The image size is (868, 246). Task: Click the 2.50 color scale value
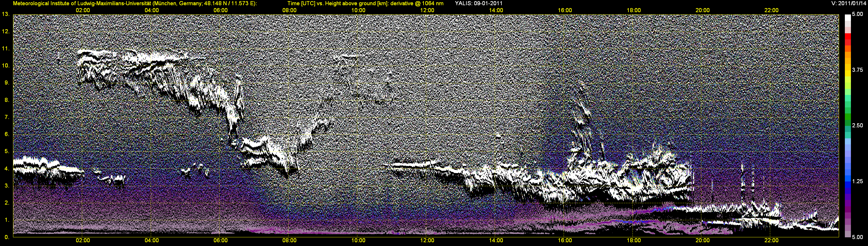click(858, 125)
